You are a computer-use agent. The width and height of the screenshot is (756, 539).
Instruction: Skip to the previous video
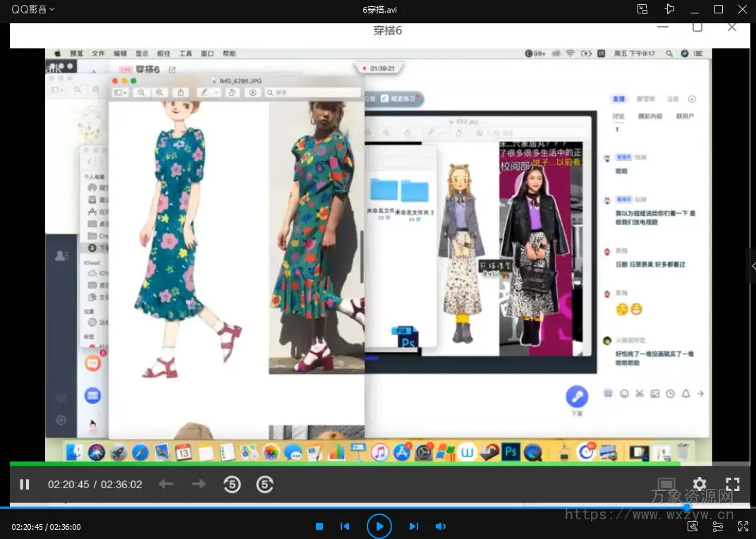coord(345,526)
